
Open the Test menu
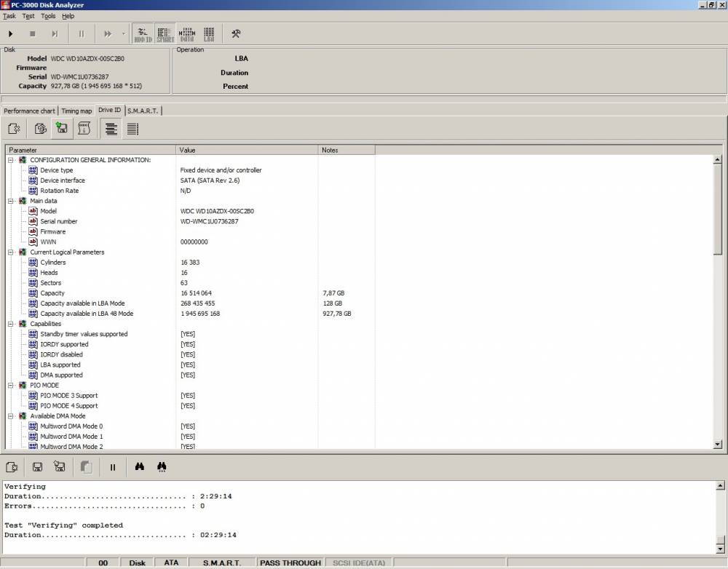pos(28,16)
